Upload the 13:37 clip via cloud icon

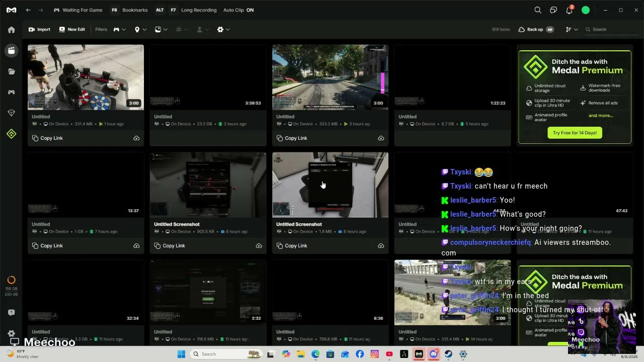(x=136, y=246)
